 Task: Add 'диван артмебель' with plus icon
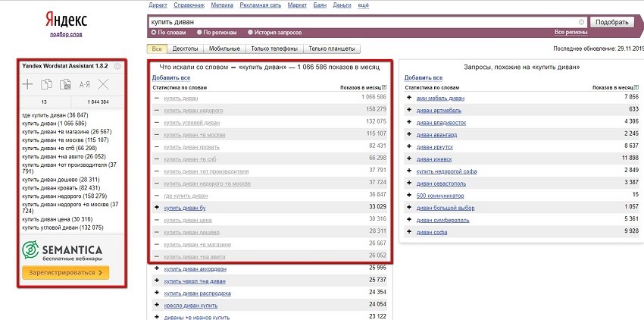(408, 110)
